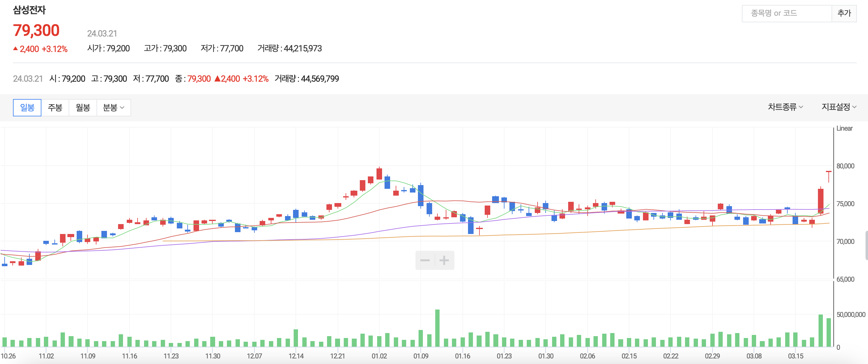
Task: Click the 거래량: 44,215,973 volume value
Action: 289,48
